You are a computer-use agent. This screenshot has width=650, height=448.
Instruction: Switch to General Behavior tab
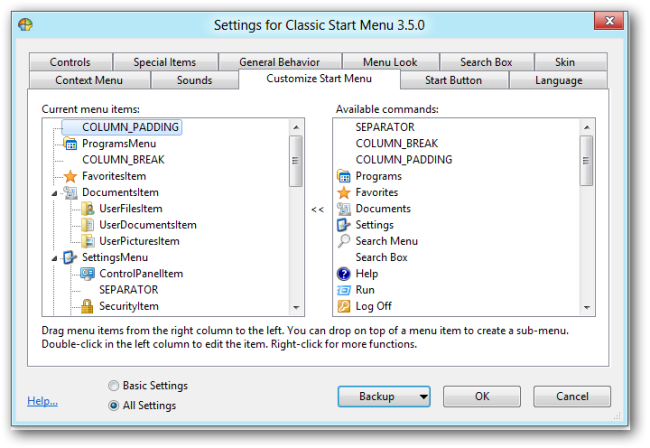click(279, 62)
